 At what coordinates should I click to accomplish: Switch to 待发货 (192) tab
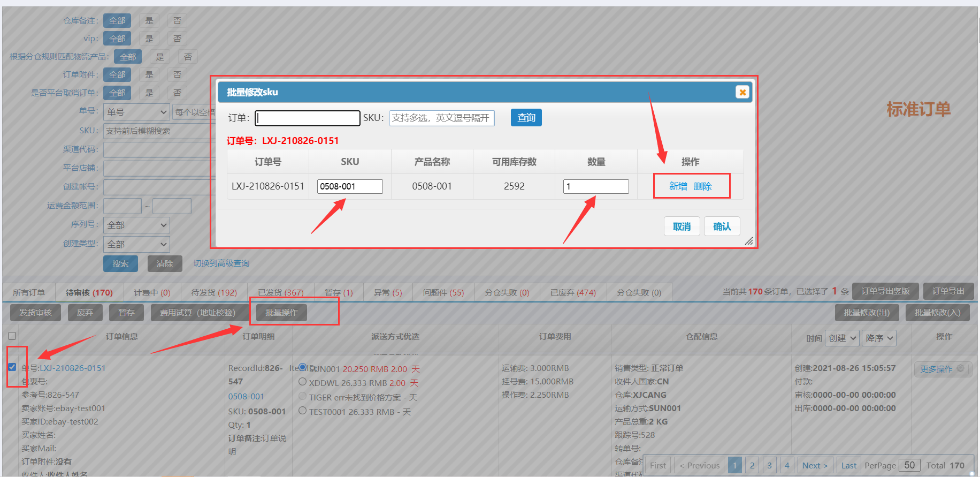tap(213, 293)
